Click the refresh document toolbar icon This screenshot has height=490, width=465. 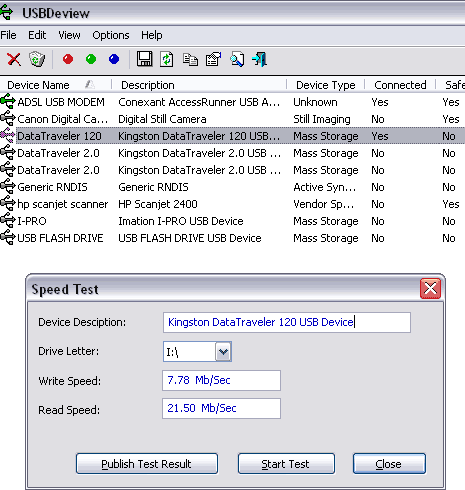tap(167, 59)
